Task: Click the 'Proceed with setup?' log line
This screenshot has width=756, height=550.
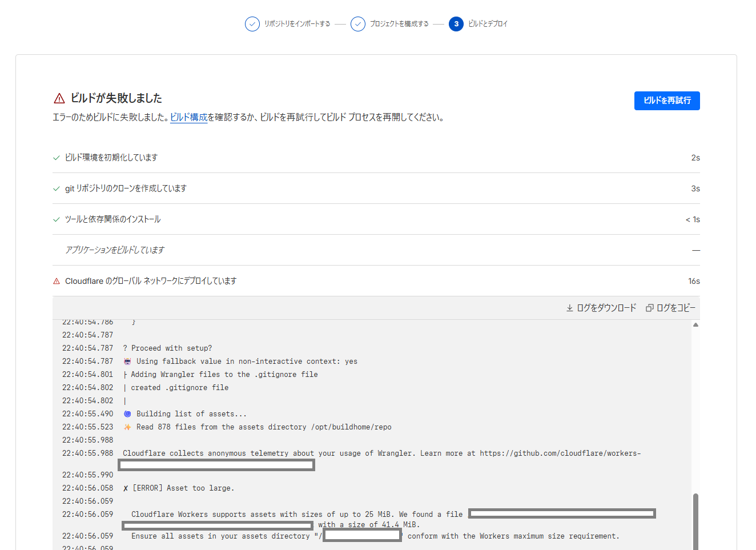Action: 167,348
